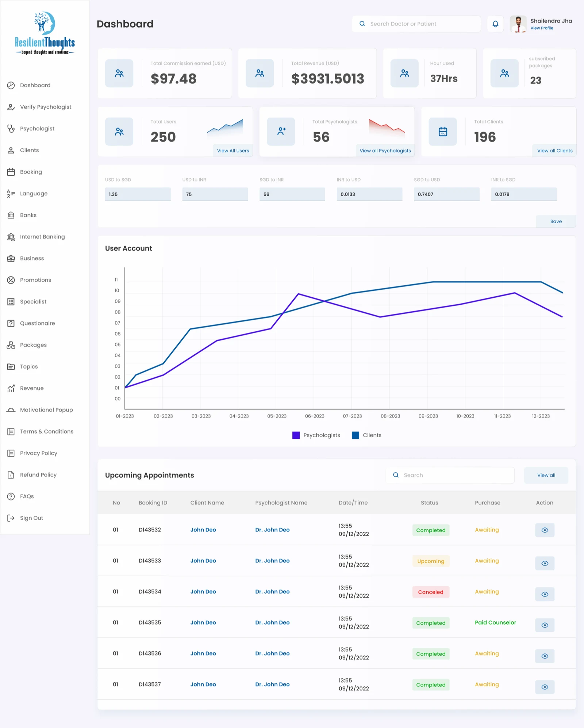584x728 pixels.
Task: Click the Clients blue legend swatch
Action: pos(356,435)
